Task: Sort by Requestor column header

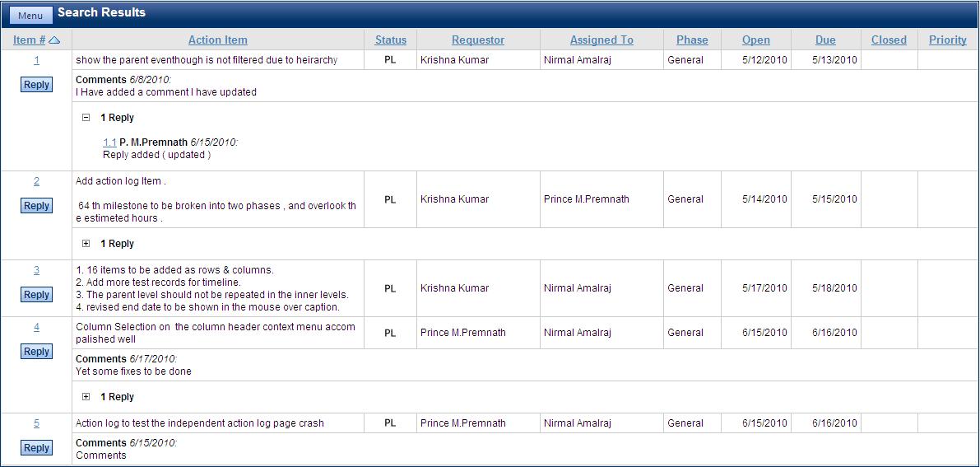Action: (478, 40)
